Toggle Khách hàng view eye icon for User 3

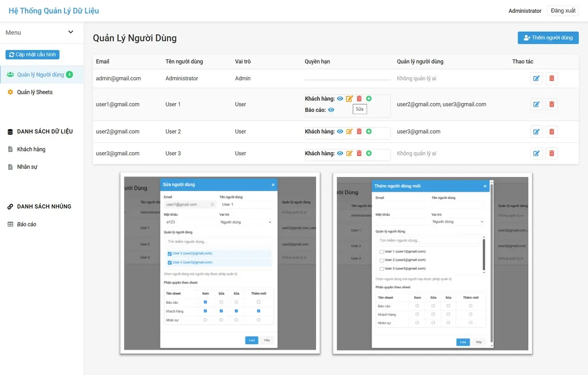click(340, 153)
